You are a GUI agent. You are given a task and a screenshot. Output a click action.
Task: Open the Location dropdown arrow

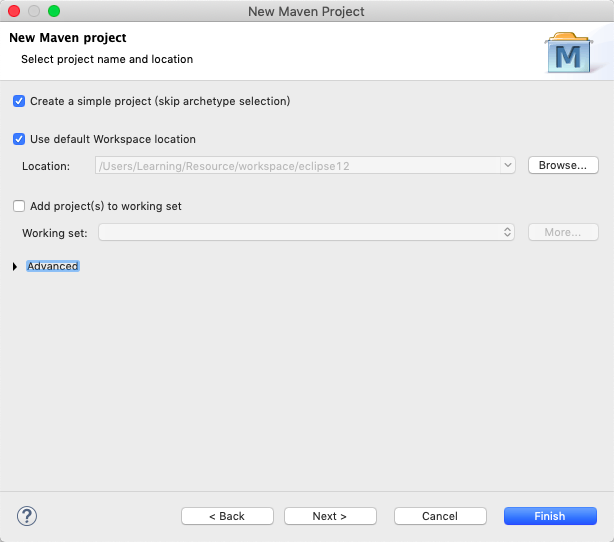point(508,165)
